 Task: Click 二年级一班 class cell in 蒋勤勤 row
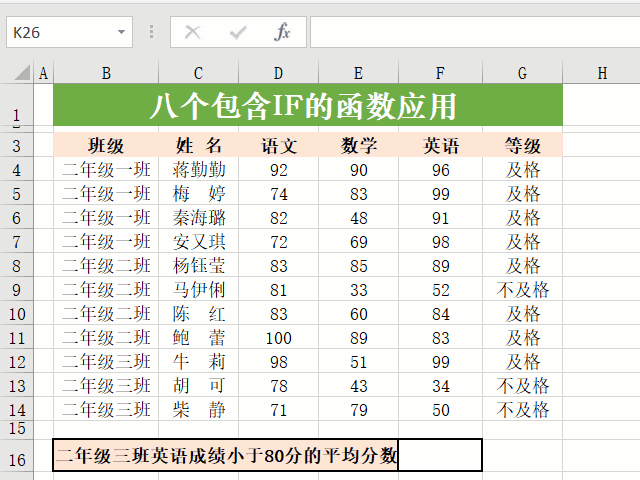click(x=106, y=169)
